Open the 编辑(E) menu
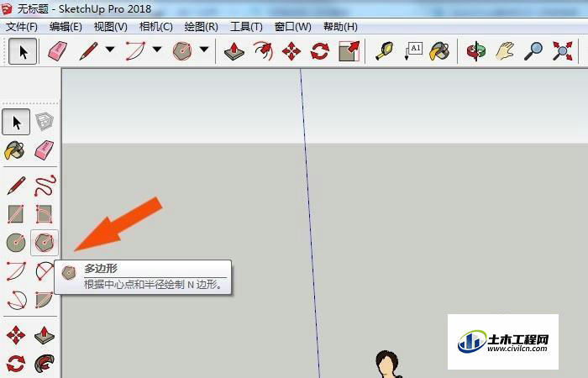This screenshot has height=378, width=588. point(66,27)
